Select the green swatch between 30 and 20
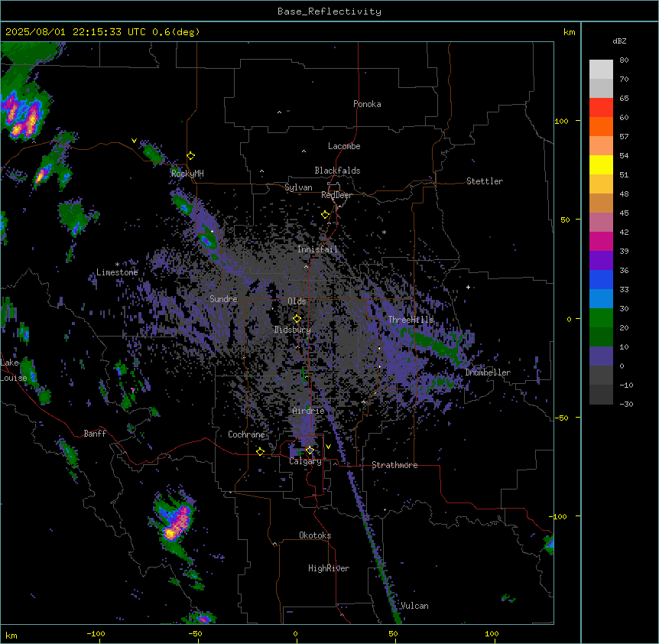The height and width of the screenshot is (644, 659). [x=601, y=318]
